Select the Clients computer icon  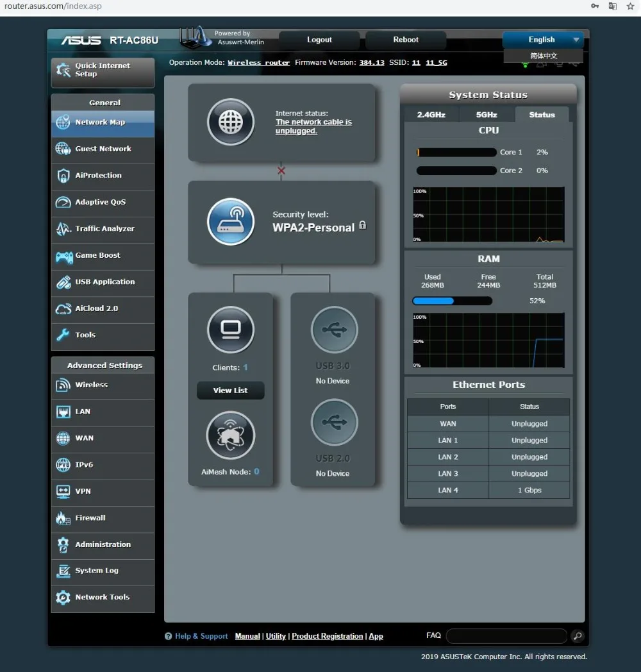(231, 330)
